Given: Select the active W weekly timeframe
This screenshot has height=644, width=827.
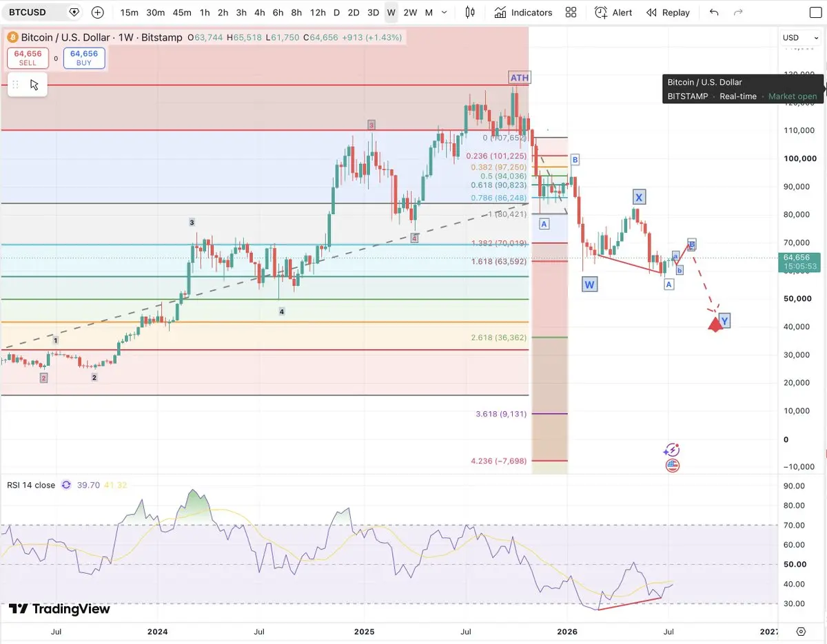Looking at the screenshot, I should 391,12.
